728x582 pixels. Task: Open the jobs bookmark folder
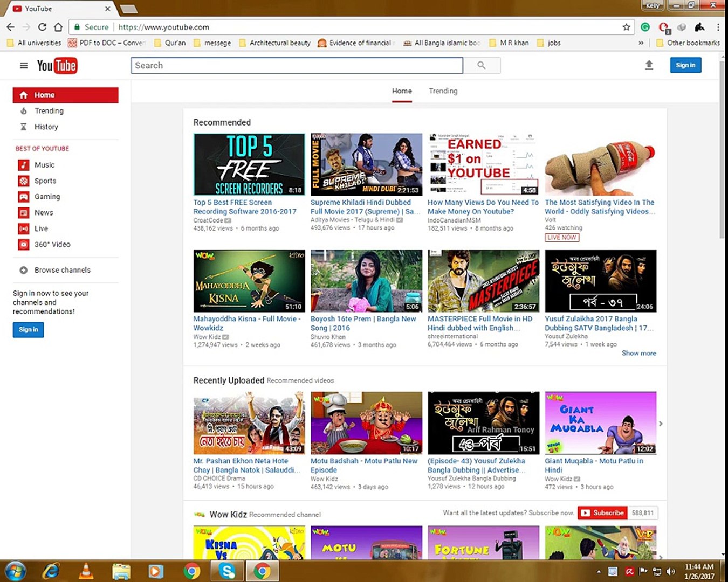coord(549,43)
